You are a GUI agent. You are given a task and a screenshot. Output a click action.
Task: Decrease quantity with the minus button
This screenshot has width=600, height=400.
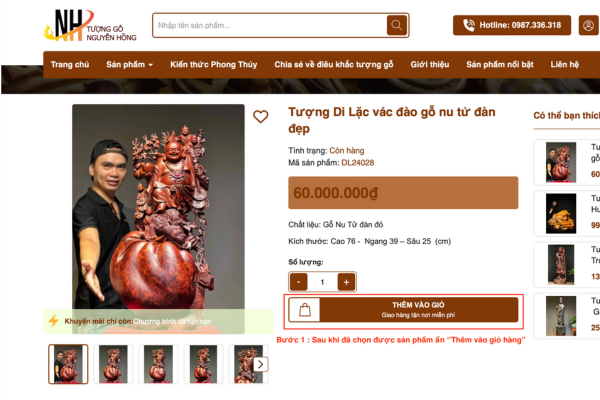[x=298, y=282]
